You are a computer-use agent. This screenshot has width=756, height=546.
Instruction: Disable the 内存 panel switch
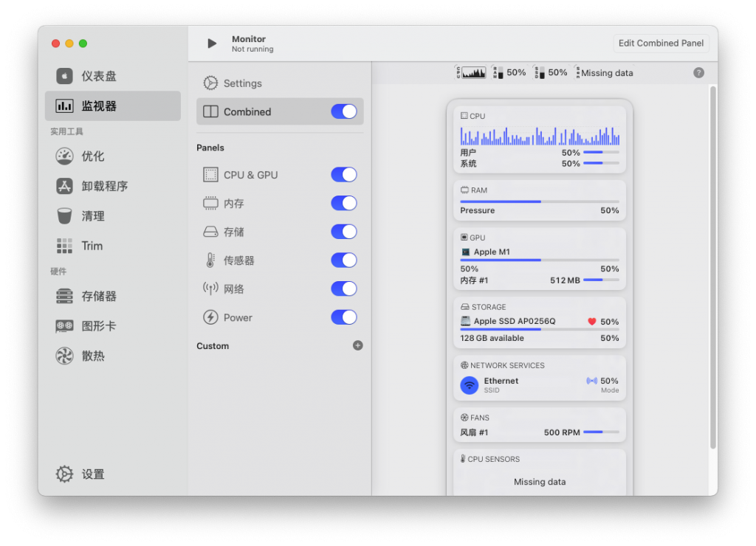[344, 203]
